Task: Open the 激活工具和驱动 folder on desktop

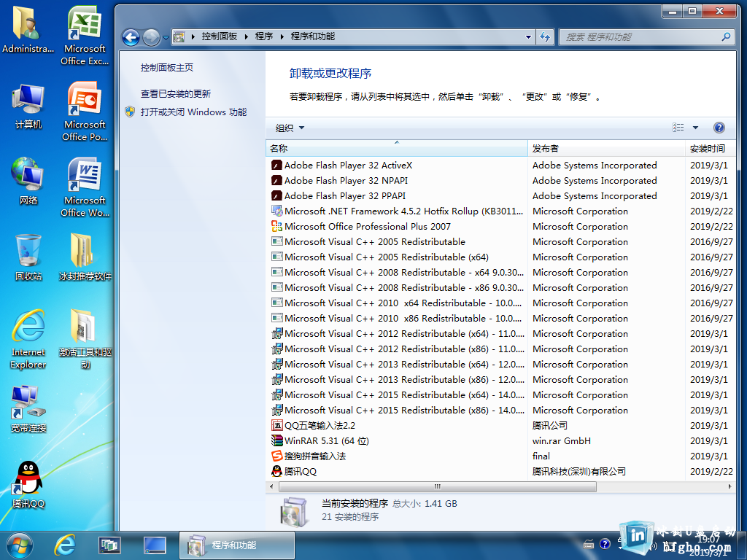Action: 85,339
